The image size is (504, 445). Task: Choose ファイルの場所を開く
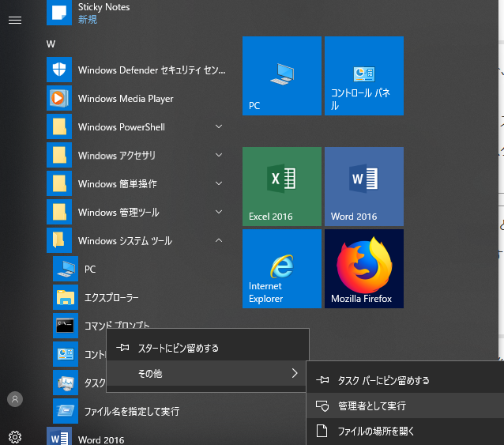(405, 432)
